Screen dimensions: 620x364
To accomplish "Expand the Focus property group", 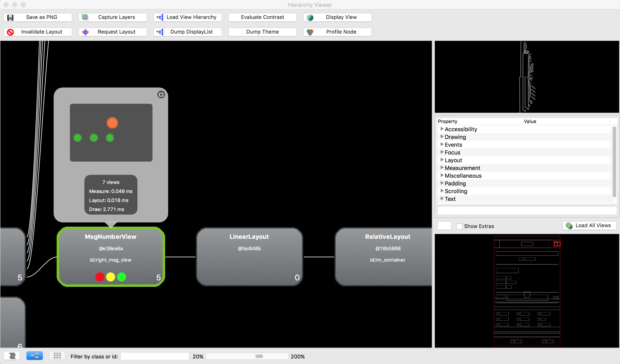I will 442,152.
